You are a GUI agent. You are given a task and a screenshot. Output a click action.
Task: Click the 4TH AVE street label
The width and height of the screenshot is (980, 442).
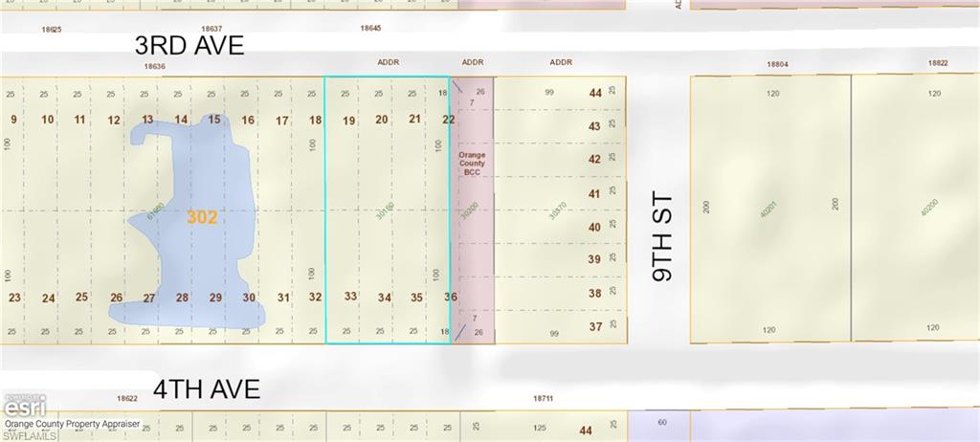tap(206, 389)
